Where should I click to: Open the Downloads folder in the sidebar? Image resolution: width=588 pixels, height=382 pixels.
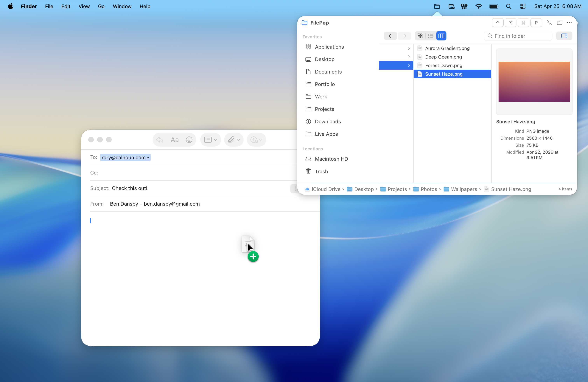click(x=328, y=122)
